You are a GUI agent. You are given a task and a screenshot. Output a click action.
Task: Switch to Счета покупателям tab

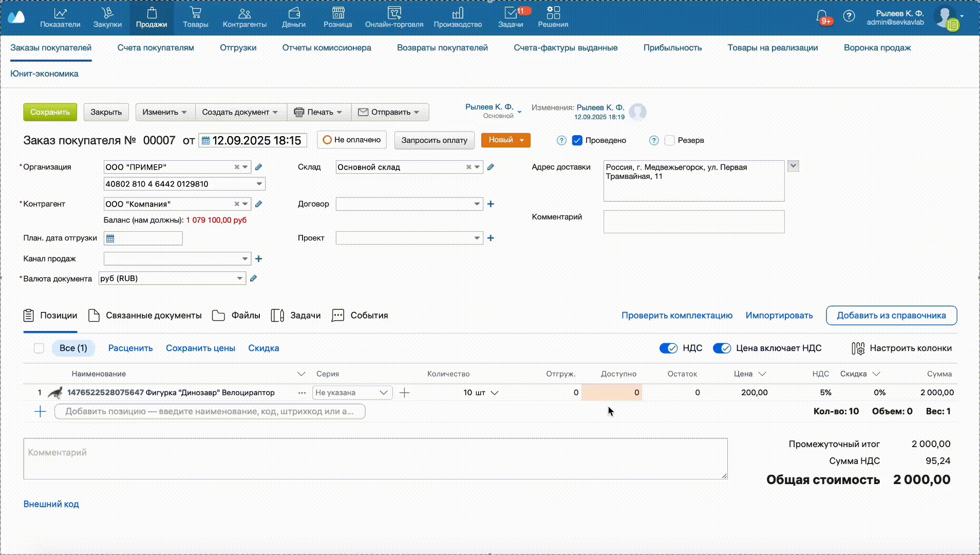coord(156,48)
